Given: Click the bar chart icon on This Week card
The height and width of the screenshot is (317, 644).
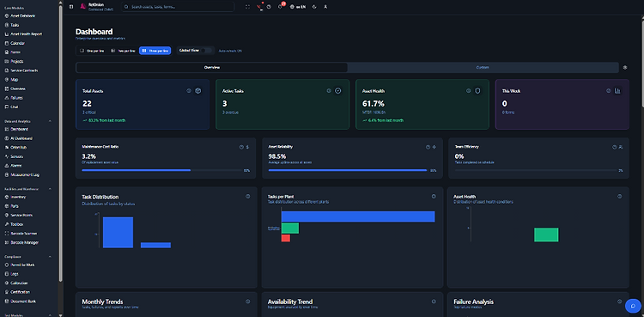Looking at the screenshot, I should (617, 91).
